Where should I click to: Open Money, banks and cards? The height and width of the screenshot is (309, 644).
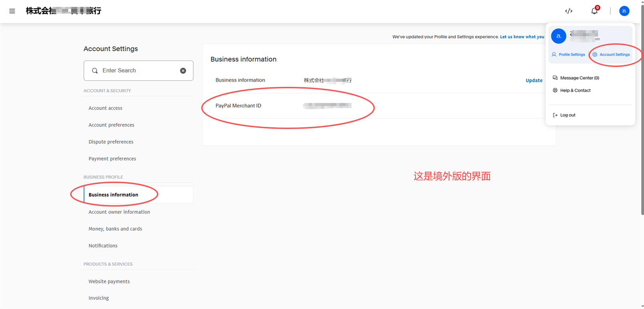[x=115, y=229]
